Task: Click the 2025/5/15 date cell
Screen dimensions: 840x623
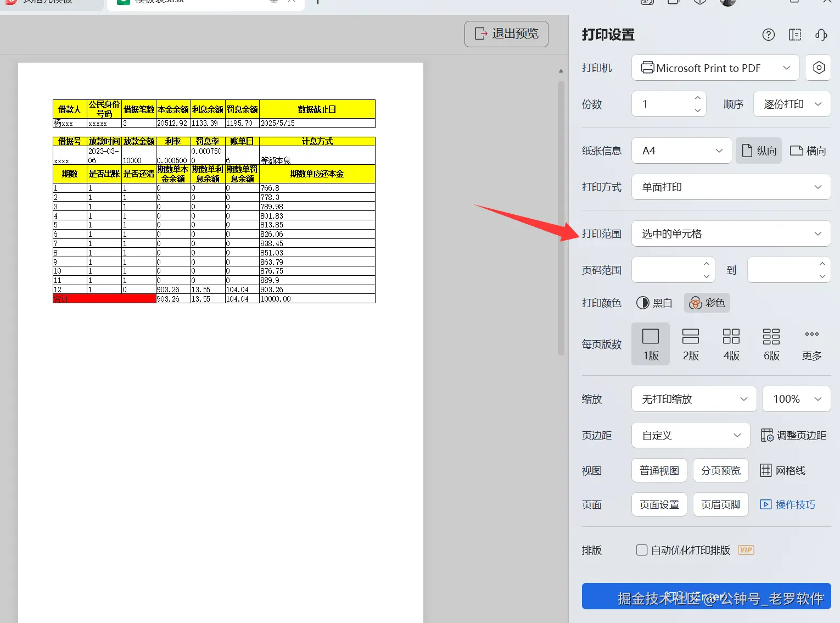Action: click(317, 123)
